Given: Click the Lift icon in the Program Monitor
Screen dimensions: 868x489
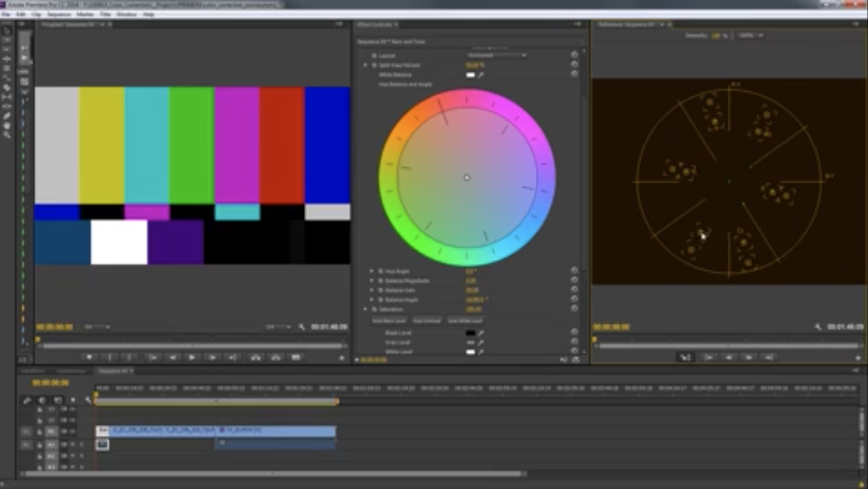Looking at the screenshot, I should 256,358.
